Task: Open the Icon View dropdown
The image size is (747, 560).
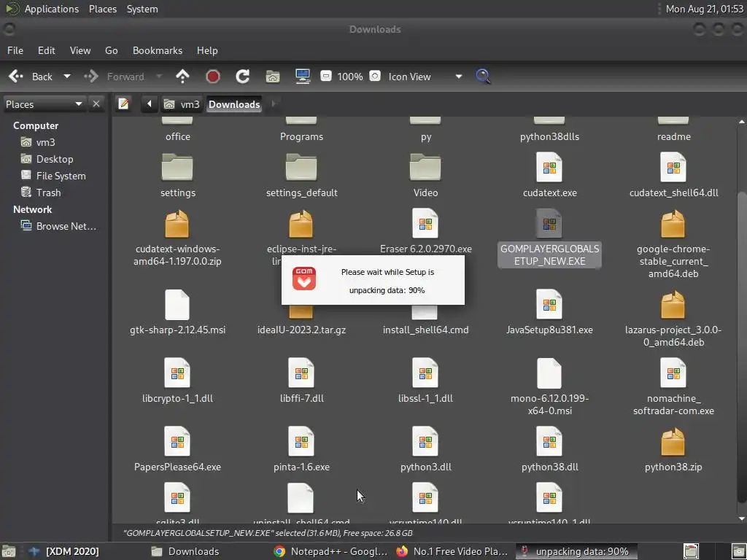Action: click(425, 77)
